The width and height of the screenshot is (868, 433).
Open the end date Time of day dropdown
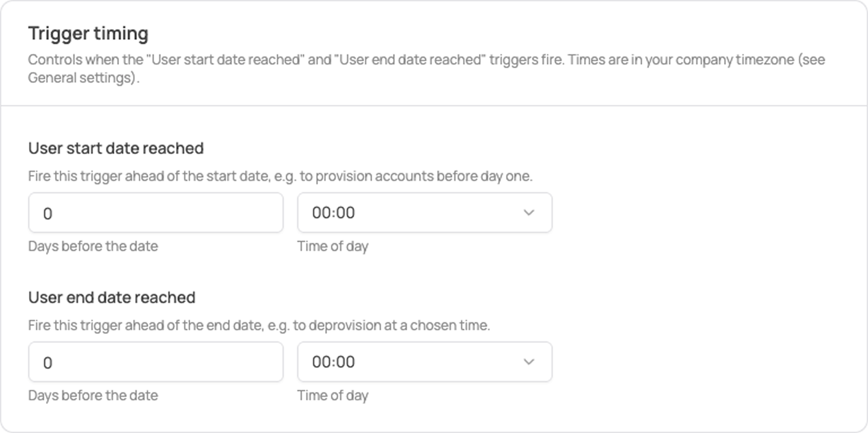pos(425,362)
